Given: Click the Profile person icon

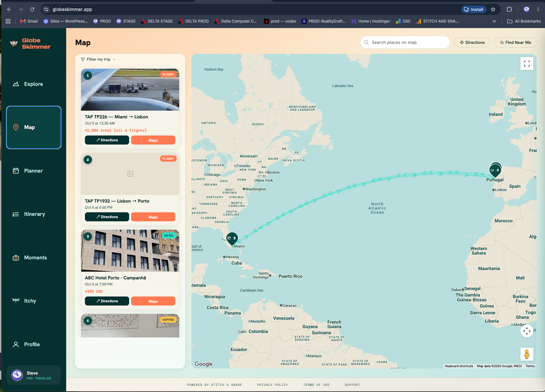Looking at the screenshot, I should (16, 344).
